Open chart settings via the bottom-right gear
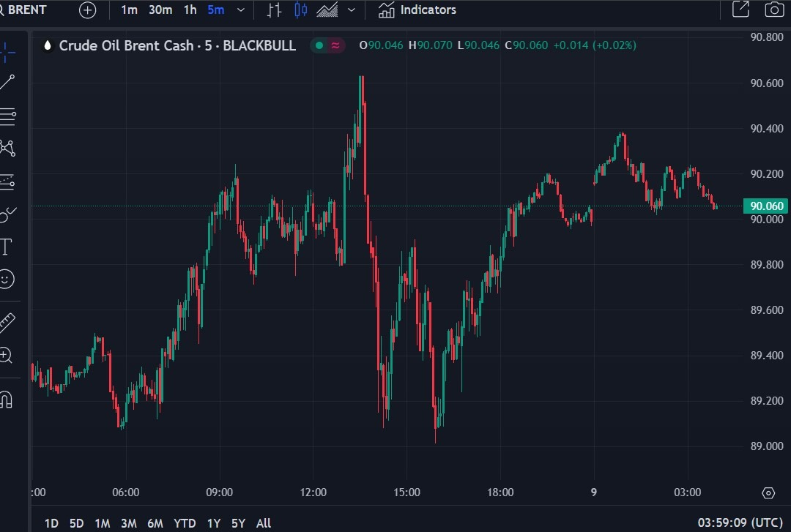The image size is (791, 532). click(768, 492)
